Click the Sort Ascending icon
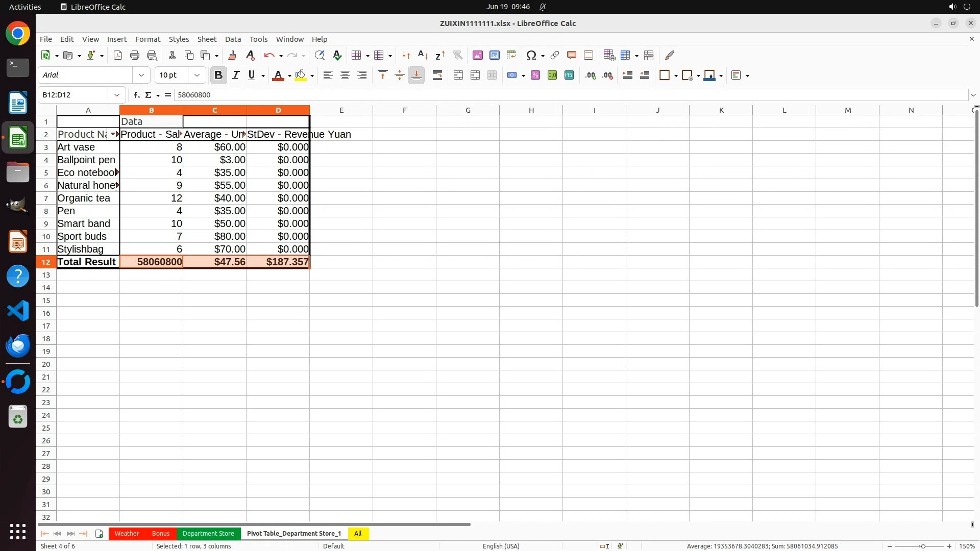Image resolution: width=980 pixels, height=551 pixels. pos(423,55)
